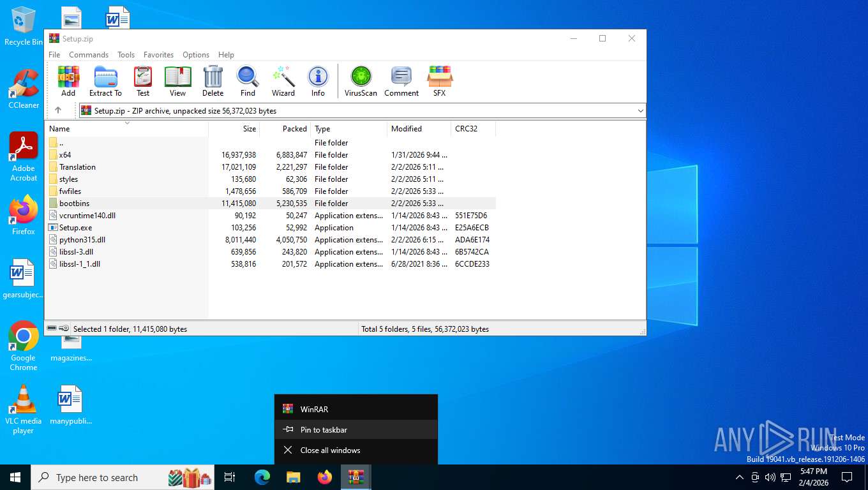
Task: Sort by the Name column header
Action: coord(126,129)
